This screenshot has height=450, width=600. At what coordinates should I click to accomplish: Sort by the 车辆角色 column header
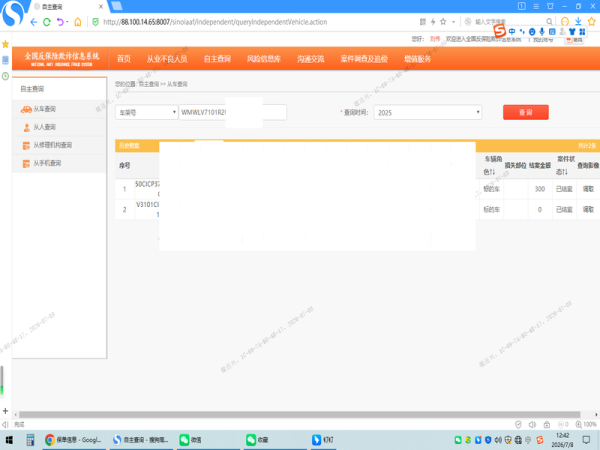(x=492, y=165)
